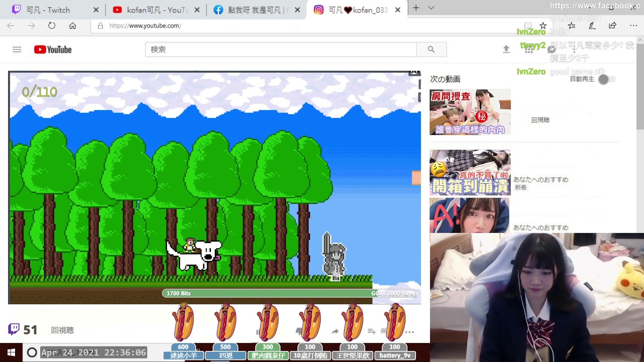This screenshot has width=644, height=362.
Task: Click the Cortana circle on taskbar
Action: (32, 352)
